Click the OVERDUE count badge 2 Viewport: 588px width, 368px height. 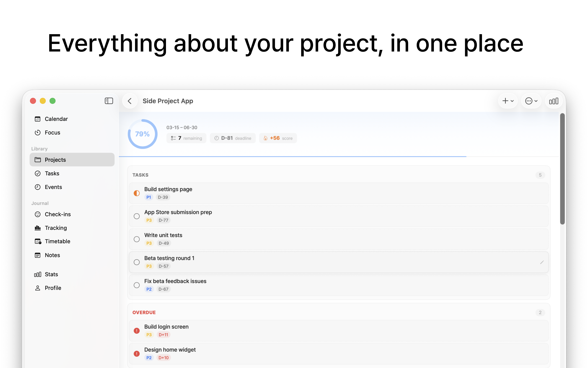click(540, 313)
